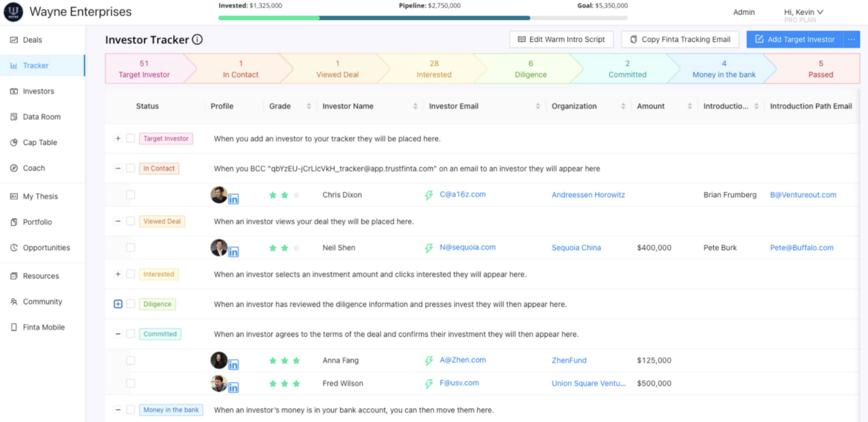Click lightning icon beside A@Zhen.com
Image resolution: width=868 pixels, height=422 pixels.
coord(429,361)
